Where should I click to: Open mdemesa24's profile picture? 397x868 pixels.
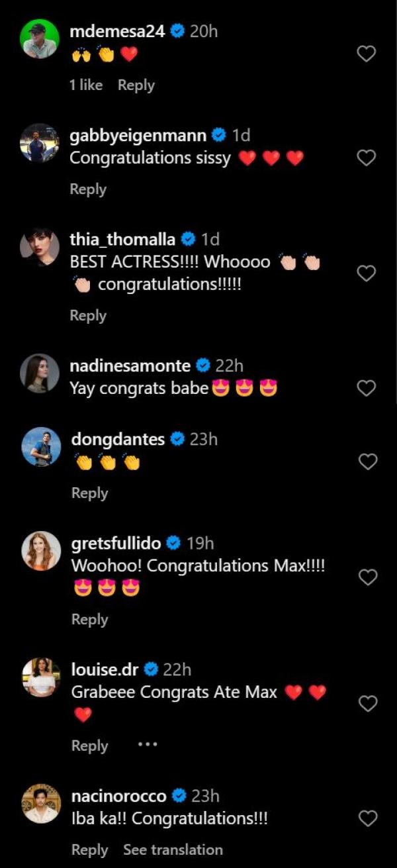coord(40,39)
